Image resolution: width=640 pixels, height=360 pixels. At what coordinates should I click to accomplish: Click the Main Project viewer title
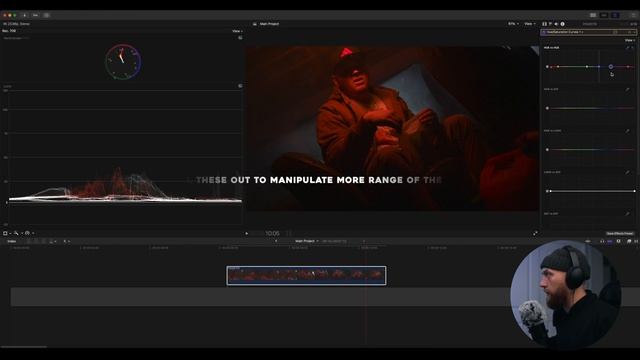click(x=269, y=24)
